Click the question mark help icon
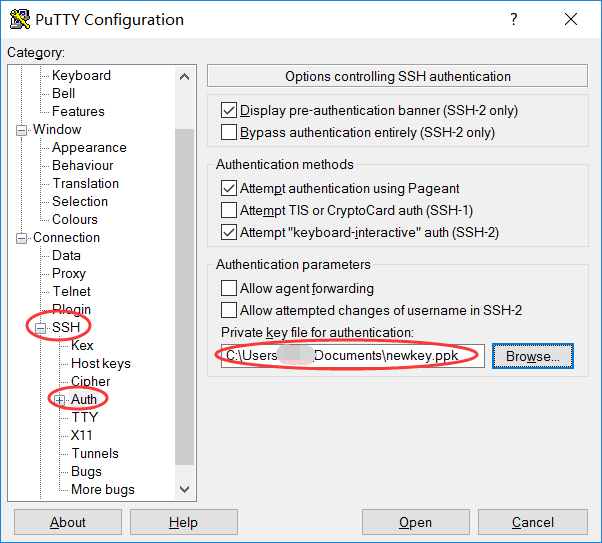The image size is (602, 543). 513,19
